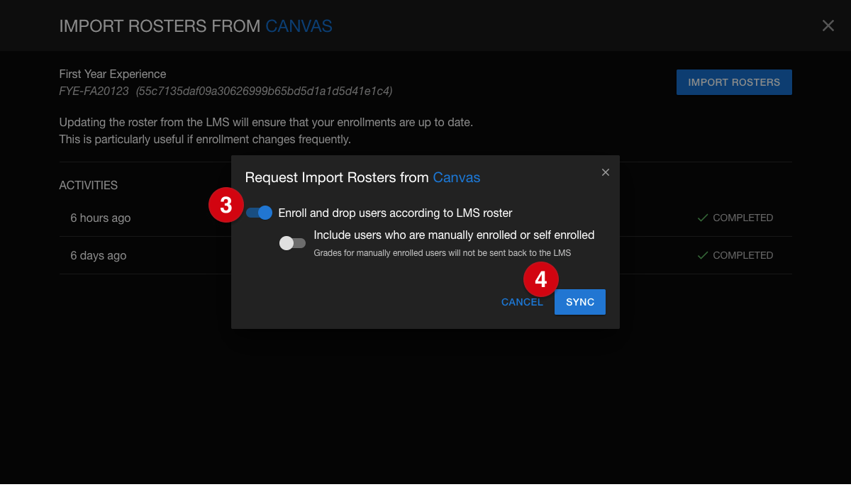Click the IMPORT ROSTERS button
The width and height of the screenshot is (851, 504).
coord(734,82)
